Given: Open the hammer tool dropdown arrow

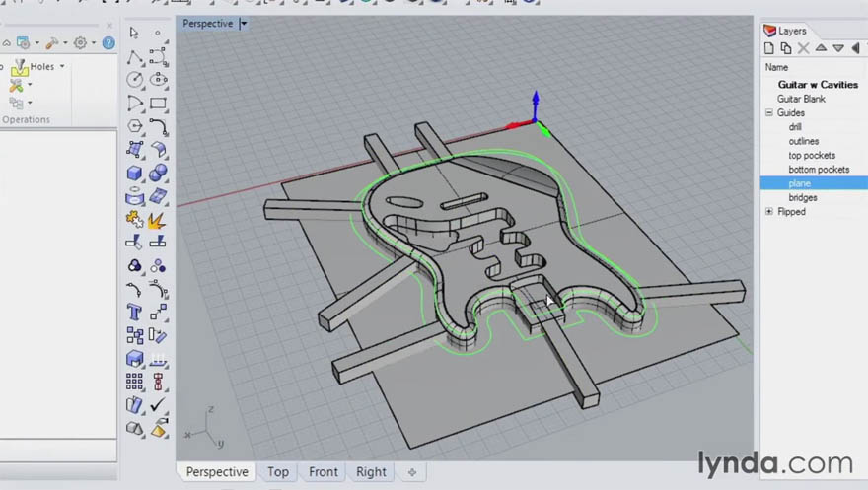Looking at the screenshot, I should click(x=65, y=42).
